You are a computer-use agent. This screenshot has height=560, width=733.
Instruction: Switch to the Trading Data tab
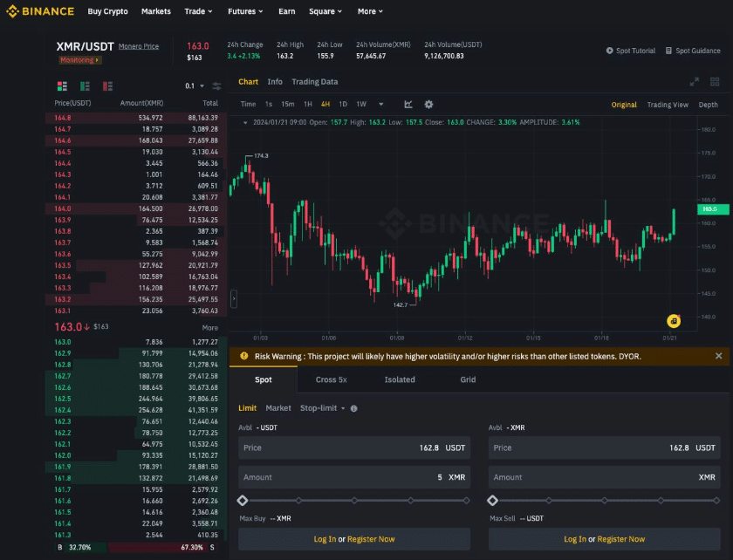click(315, 82)
